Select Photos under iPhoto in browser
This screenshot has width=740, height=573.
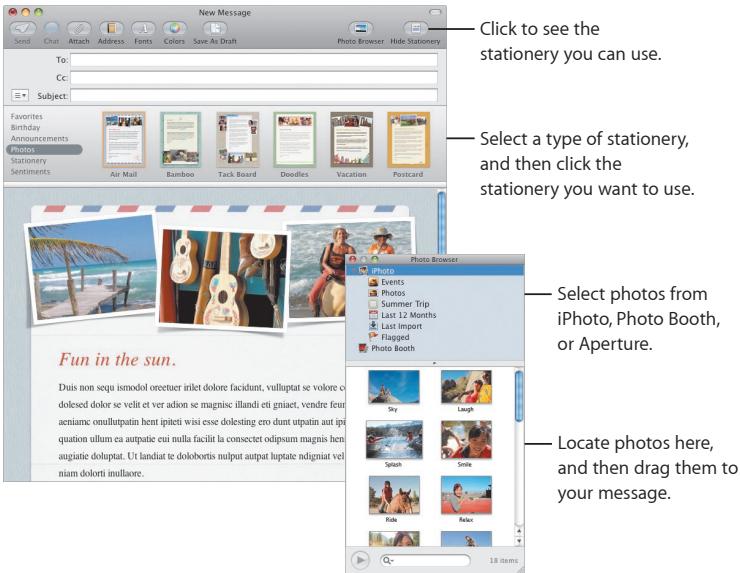coord(393,293)
